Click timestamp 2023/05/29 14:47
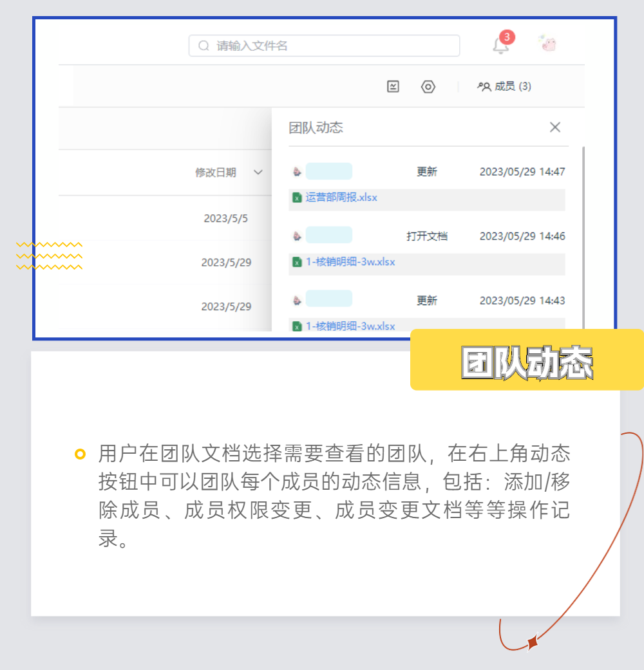Screen dimensions: 644x670 (x=522, y=172)
